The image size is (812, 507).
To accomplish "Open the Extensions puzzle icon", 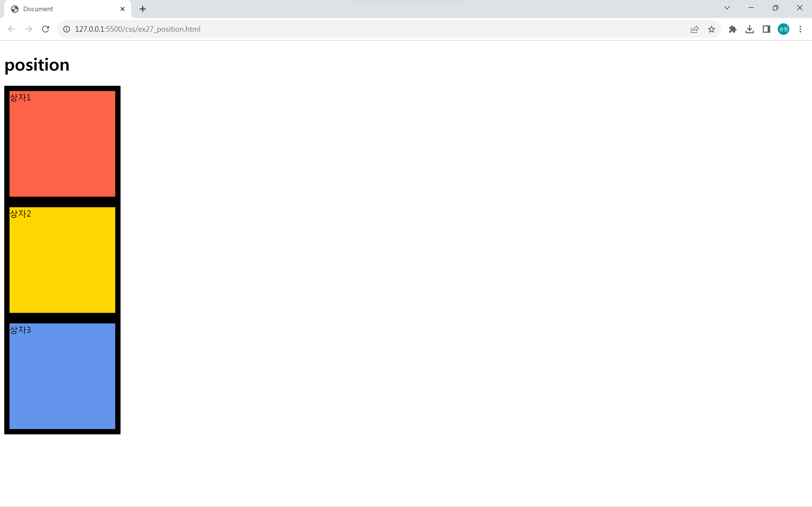I will 732,29.
